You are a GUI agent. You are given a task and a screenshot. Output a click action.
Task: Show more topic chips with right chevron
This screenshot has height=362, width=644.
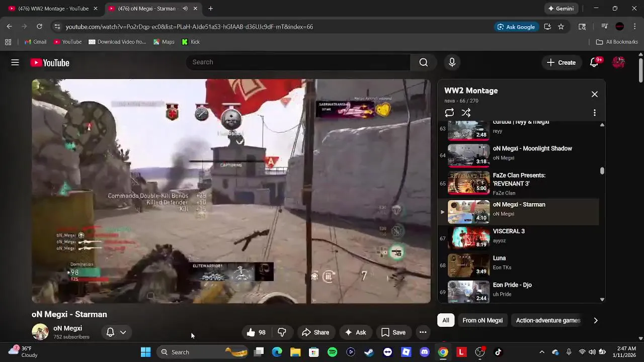click(x=596, y=320)
